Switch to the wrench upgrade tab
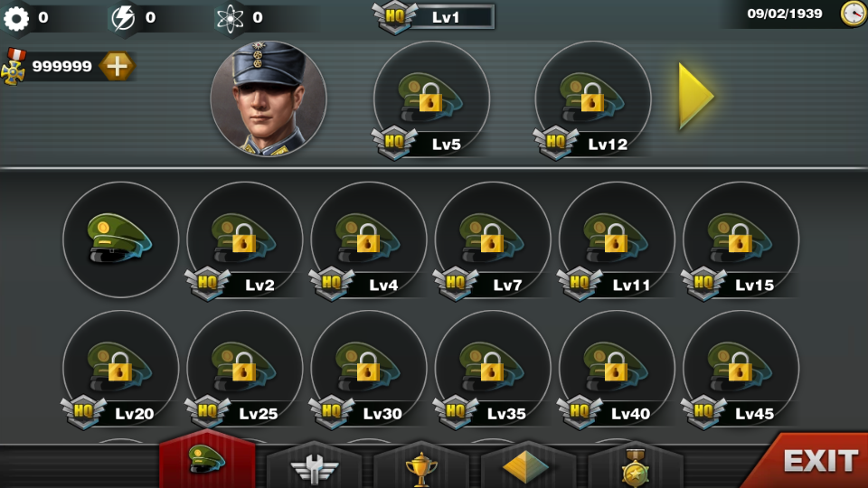 (x=314, y=466)
